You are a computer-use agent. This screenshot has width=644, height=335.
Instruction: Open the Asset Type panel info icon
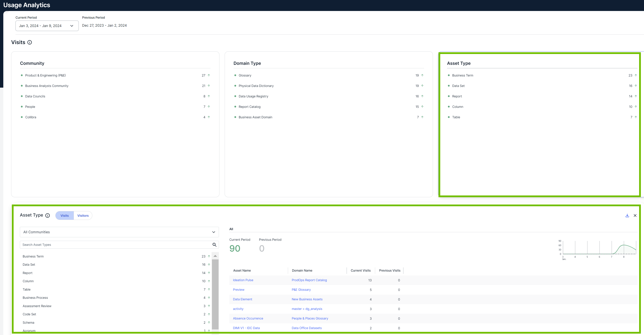[48, 215]
